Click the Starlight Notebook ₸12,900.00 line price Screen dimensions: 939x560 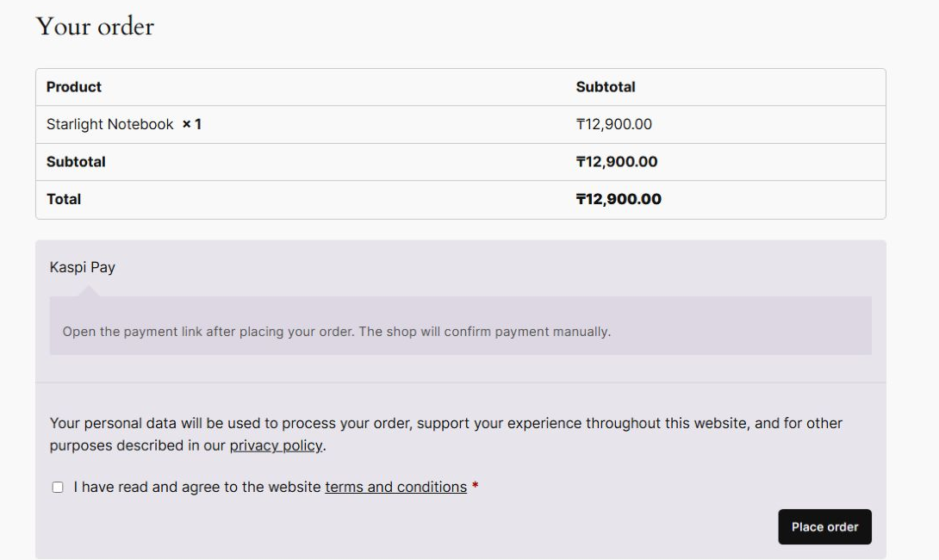point(614,125)
